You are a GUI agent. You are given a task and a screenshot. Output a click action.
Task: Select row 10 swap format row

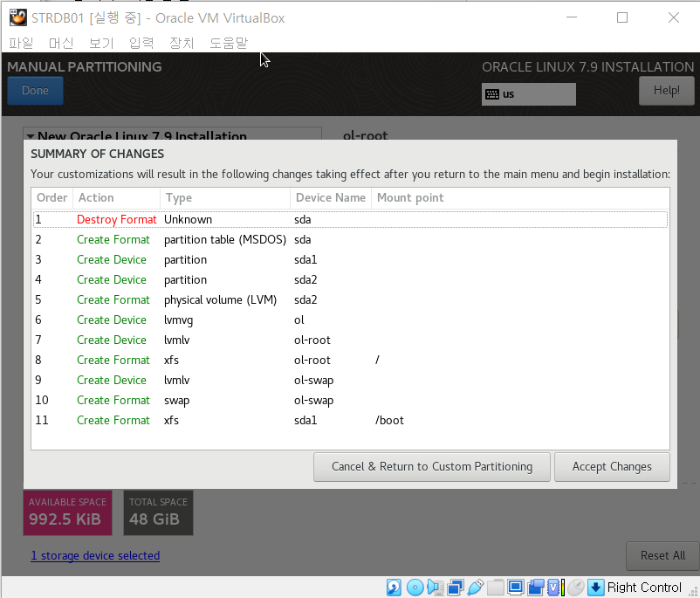click(x=351, y=401)
